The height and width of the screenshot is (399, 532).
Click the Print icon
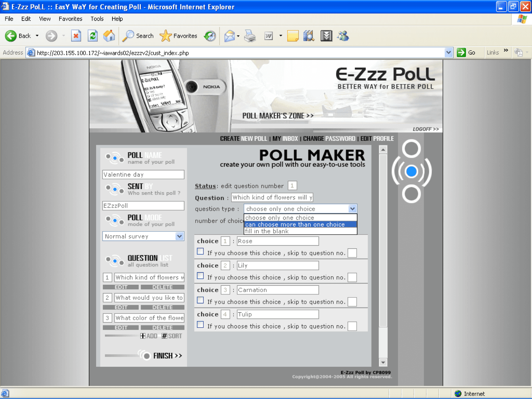tap(250, 35)
